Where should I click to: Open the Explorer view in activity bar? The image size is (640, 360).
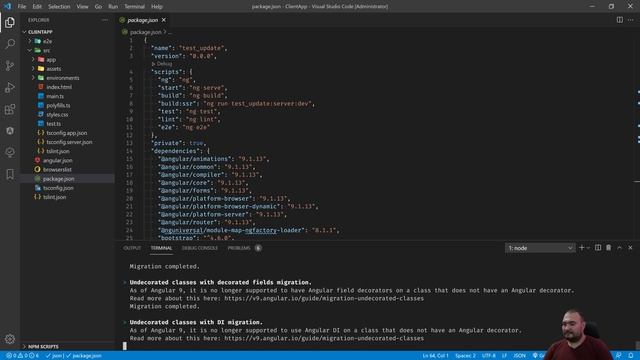(x=10, y=22)
